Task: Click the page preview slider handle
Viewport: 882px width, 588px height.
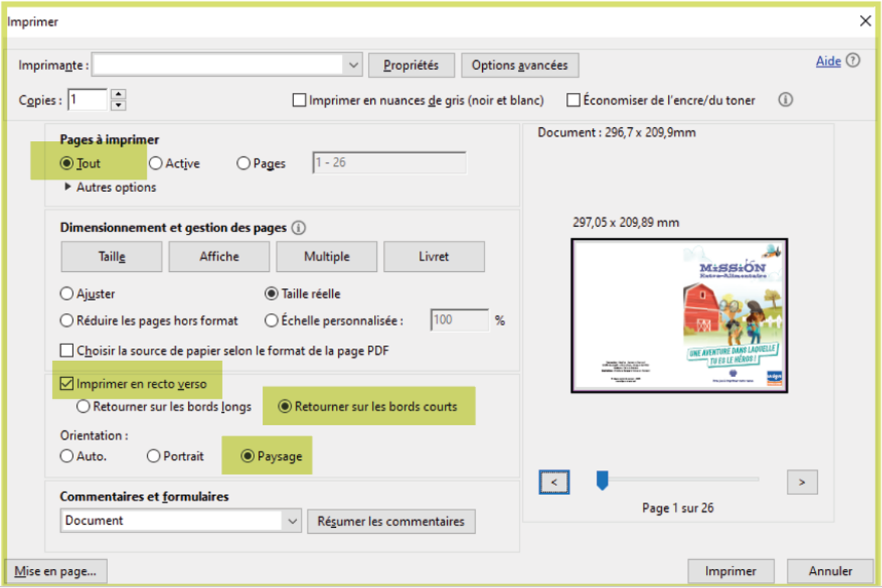Action: [602, 481]
